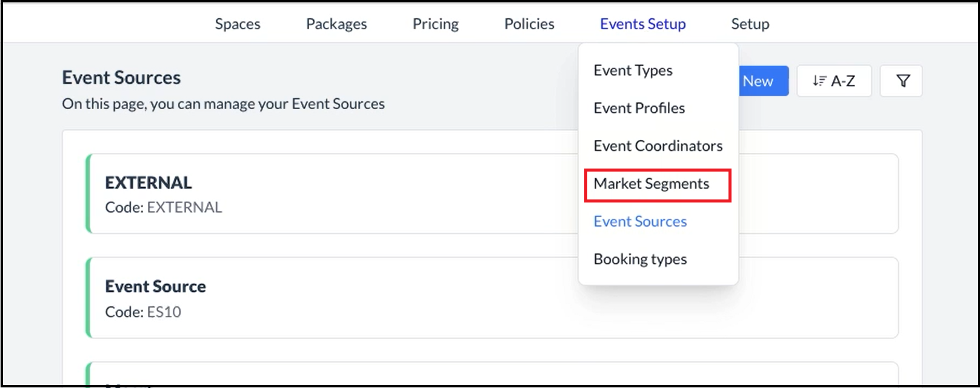Viewport: 980px width, 388px height.
Task: Open the Packages tab
Action: tap(336, 24)
